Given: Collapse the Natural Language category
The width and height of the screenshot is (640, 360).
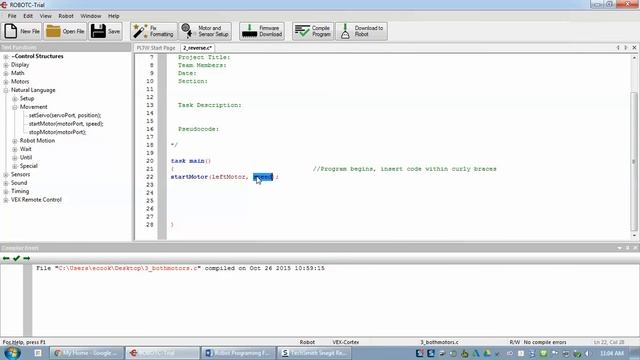Looking at the screenshot, I should coord(6,90).
